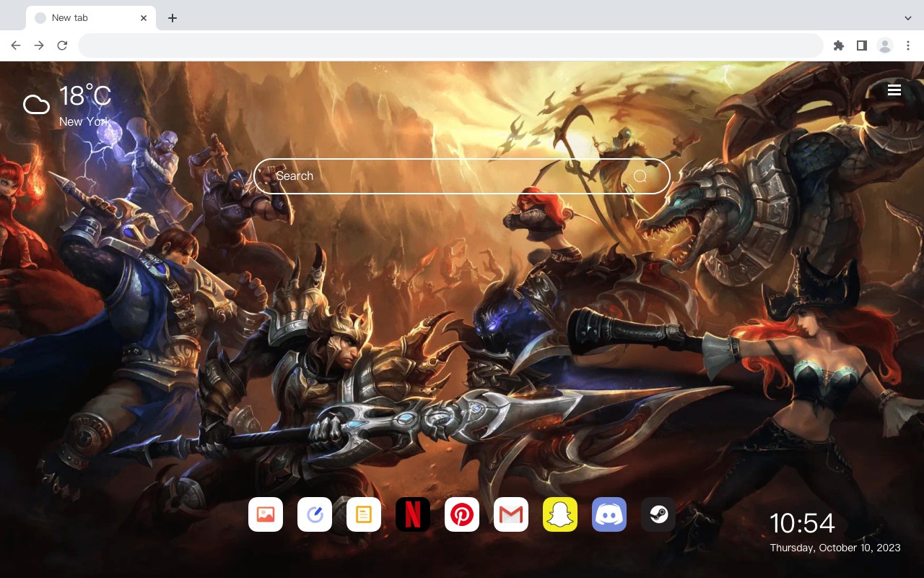
Task: Open the hamburger menu on the wallpaper
Action: (894, 90)
